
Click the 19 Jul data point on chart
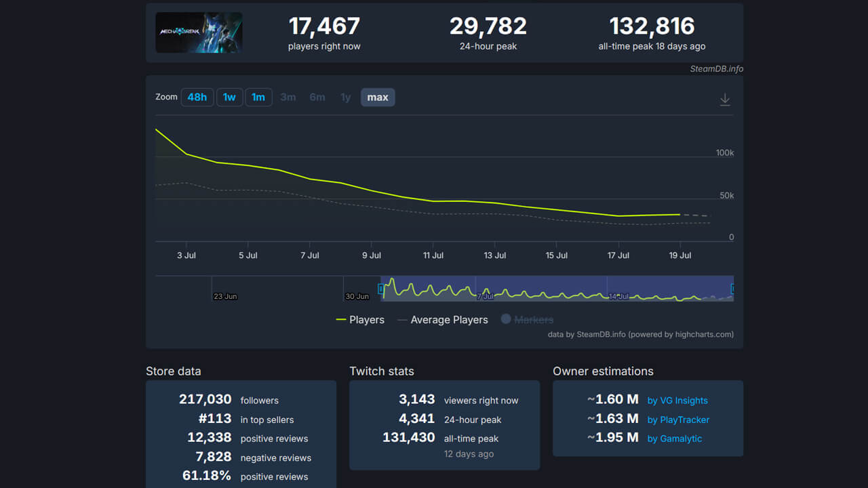tap(680, 214)
